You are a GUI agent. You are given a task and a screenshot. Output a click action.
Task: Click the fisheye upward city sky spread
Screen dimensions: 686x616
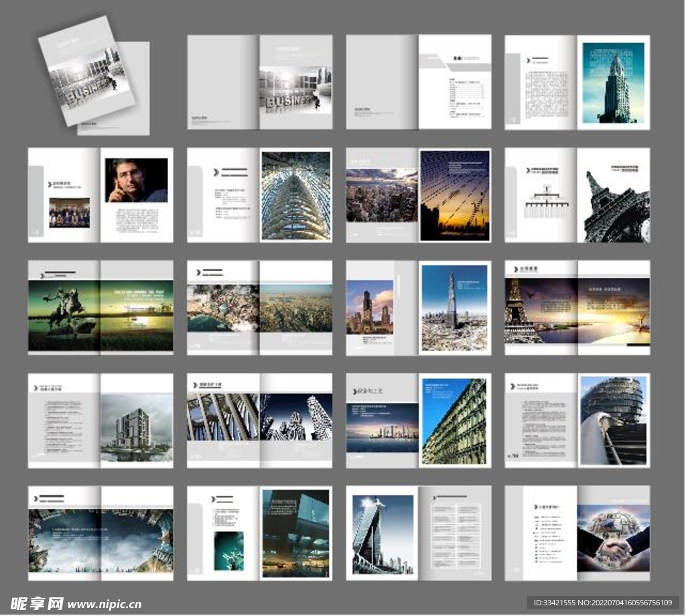[100, 540]
